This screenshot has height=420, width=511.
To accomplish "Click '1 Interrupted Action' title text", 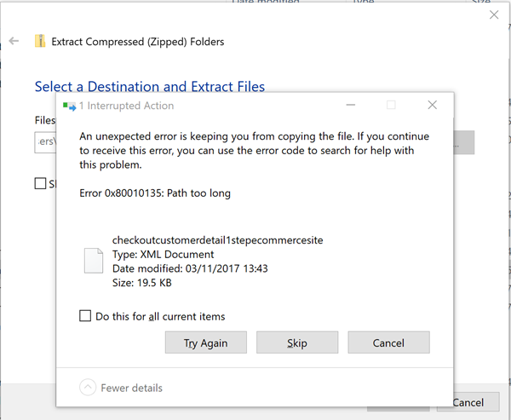I will (x=126, y=106).
